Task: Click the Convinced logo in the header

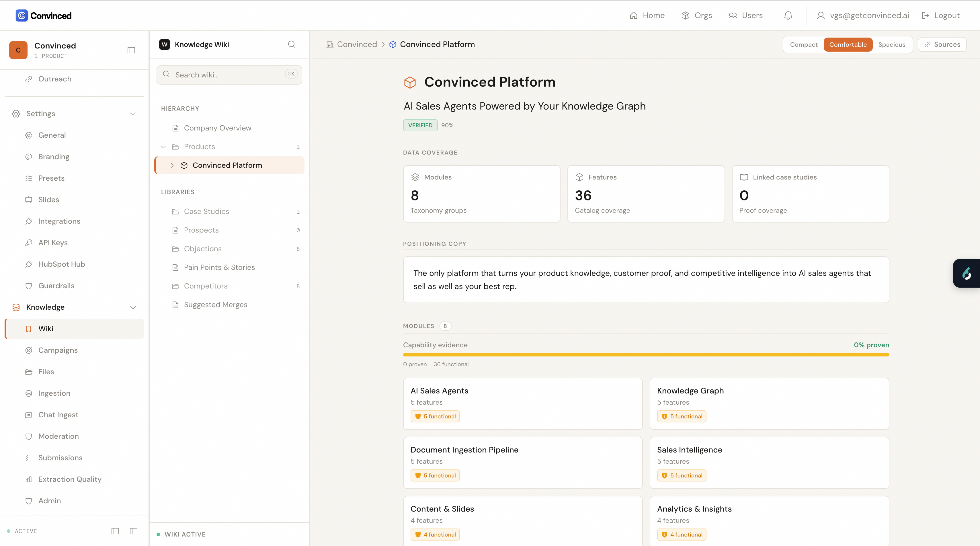Action: [43, 15]
